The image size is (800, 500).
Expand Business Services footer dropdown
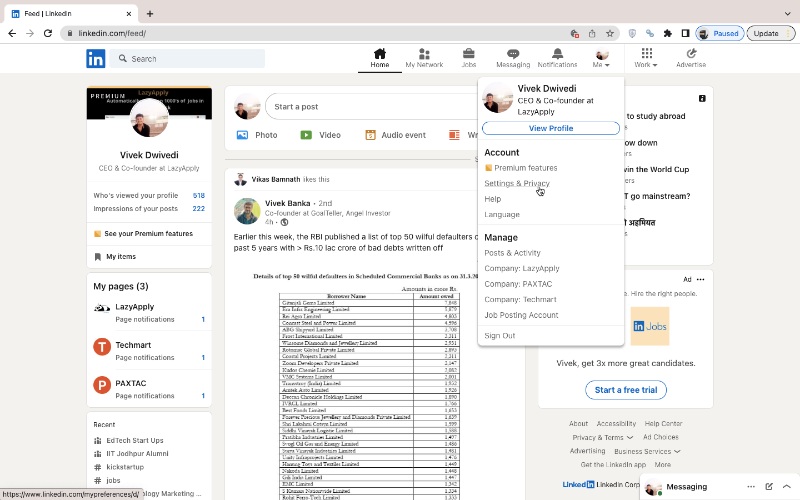pos(647,452)
